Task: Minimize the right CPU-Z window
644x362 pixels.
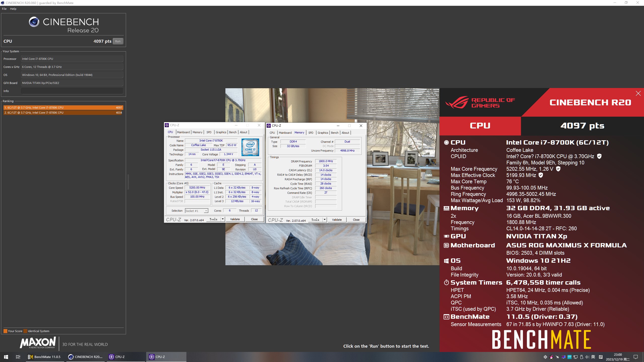Action: tap(338, 126)
